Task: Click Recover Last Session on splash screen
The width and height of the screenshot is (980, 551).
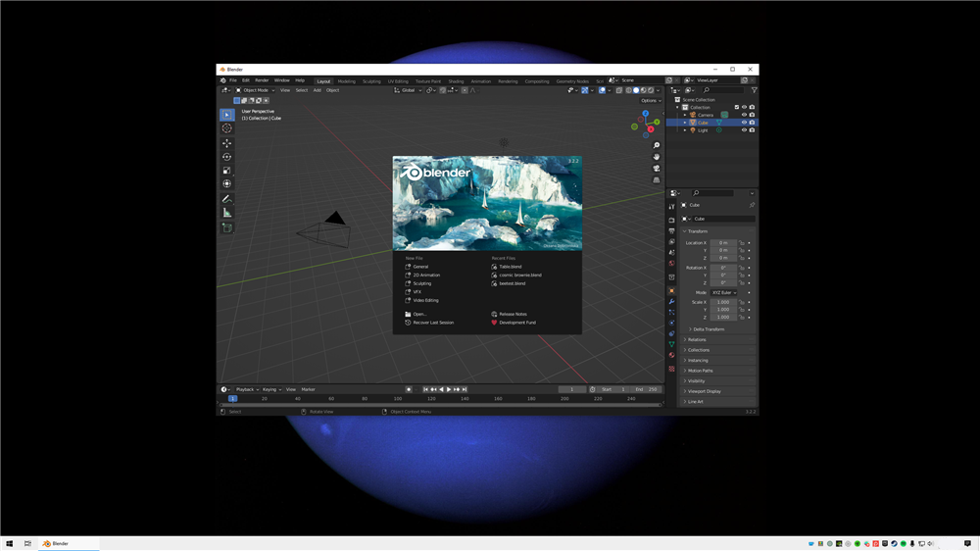Action: (432, 323)
